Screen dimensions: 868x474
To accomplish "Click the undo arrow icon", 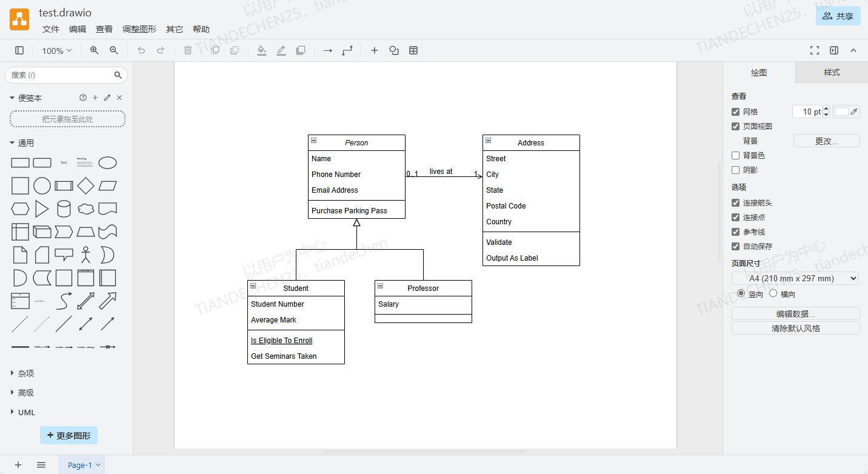I will click(x=141, y=51).
